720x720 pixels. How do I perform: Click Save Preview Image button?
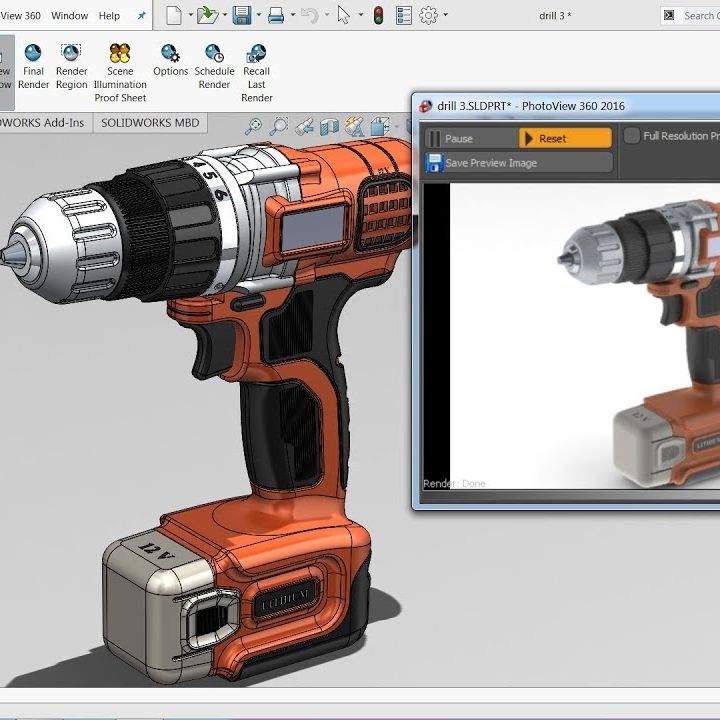pos(518,163)
